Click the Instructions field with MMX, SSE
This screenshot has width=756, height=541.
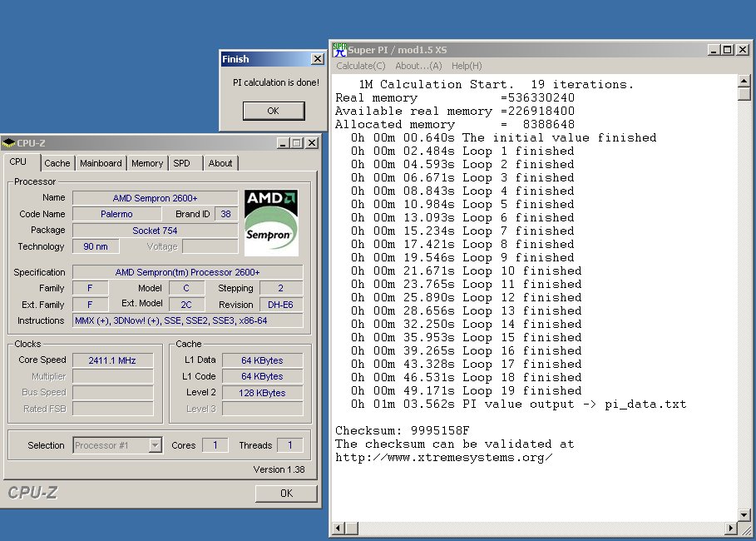(x=188, y=320)
